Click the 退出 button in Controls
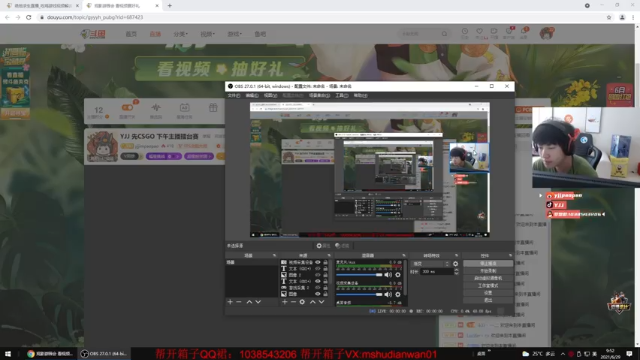 (x=488, y=300)
